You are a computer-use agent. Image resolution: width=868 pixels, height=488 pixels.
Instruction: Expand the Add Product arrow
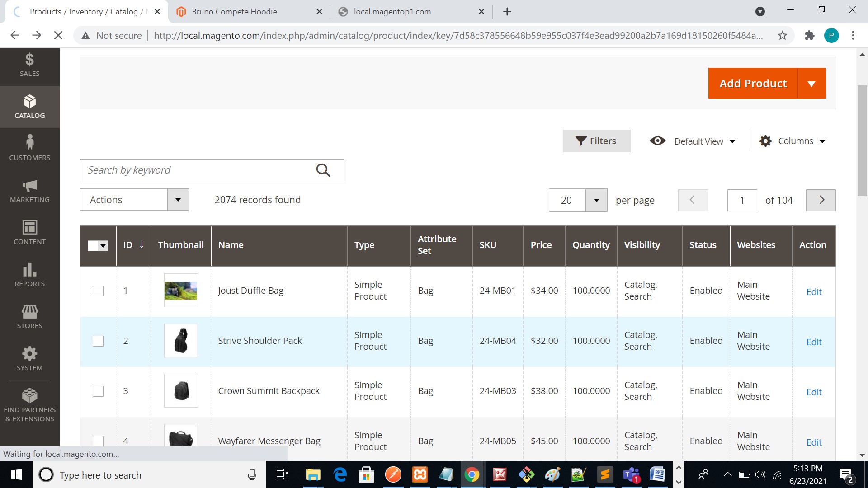(811, 83)
